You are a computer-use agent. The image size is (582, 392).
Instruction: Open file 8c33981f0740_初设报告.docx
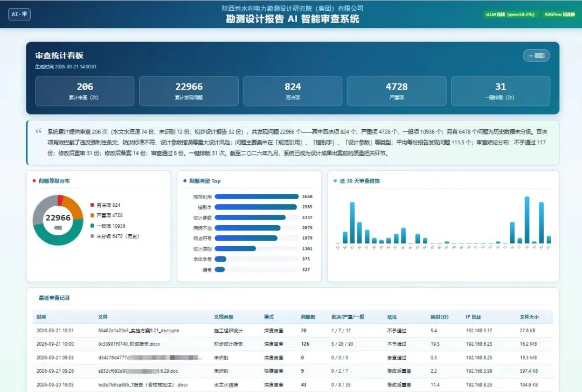[x=129, y=344]
